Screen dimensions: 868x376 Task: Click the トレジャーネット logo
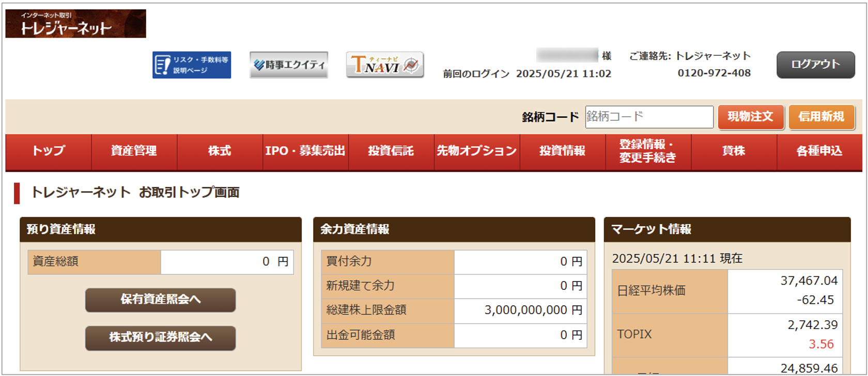(x=76, y=23)
